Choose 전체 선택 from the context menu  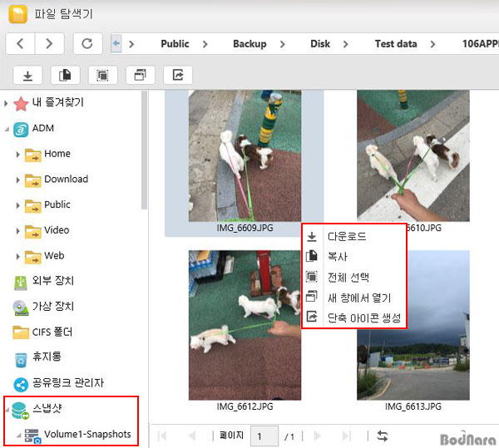(354, 277)
